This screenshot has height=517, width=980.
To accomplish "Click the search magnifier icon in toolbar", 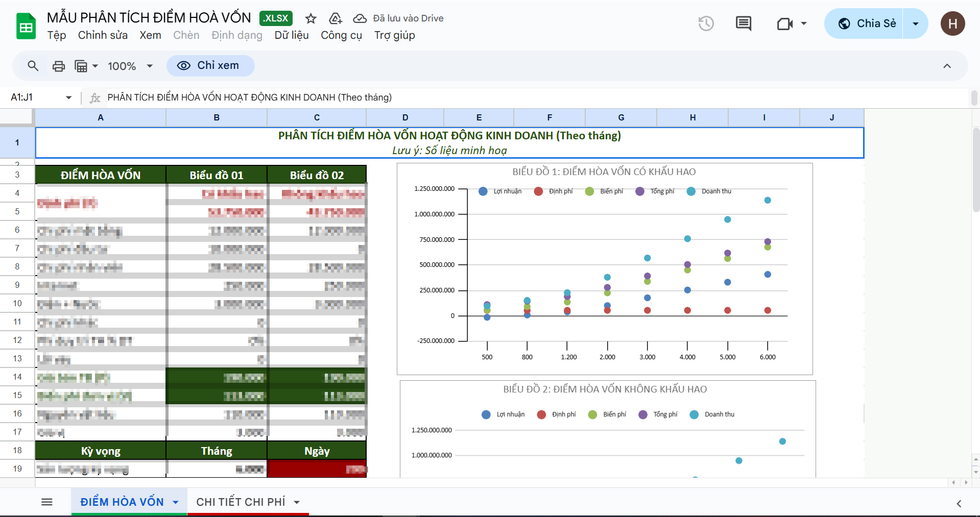I will [x=33, y=66].
